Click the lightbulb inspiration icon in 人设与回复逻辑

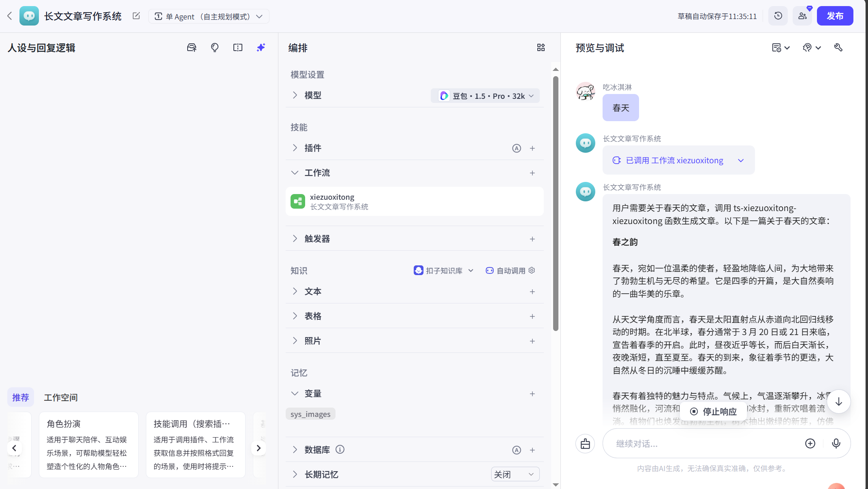(x=214, y=47)
